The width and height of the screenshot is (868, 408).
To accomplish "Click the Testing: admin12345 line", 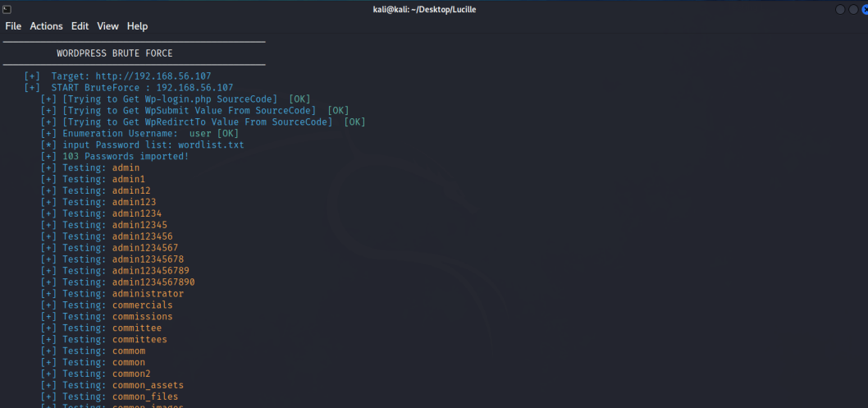I will click(104, 225).
